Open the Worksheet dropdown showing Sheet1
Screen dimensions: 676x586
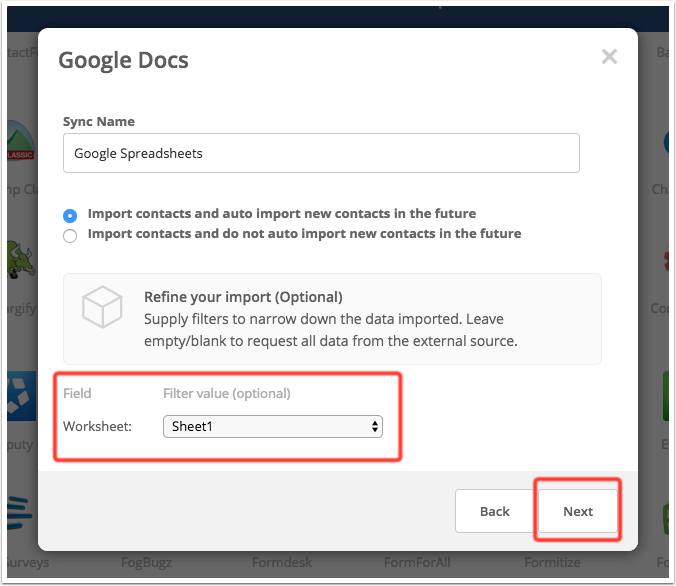click(272, 426)
